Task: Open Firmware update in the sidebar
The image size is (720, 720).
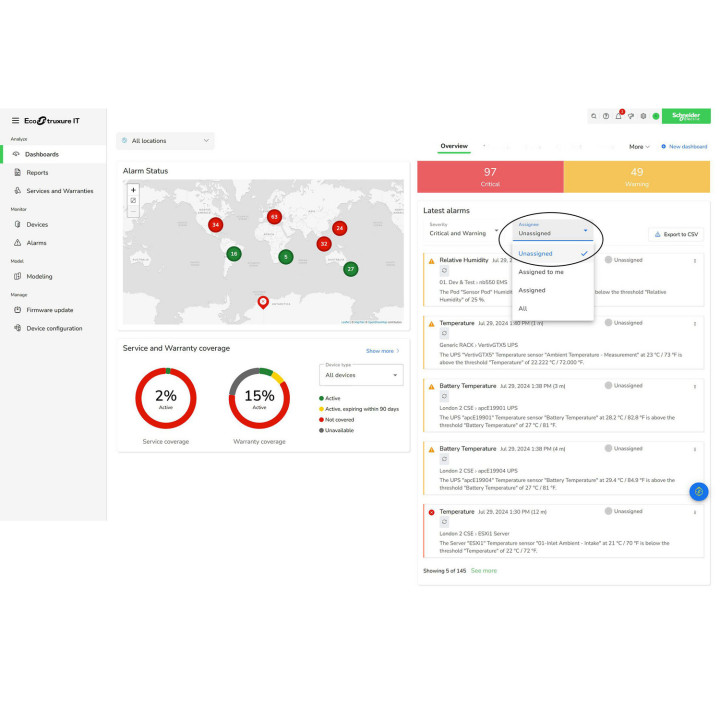Action: (53, 310)
